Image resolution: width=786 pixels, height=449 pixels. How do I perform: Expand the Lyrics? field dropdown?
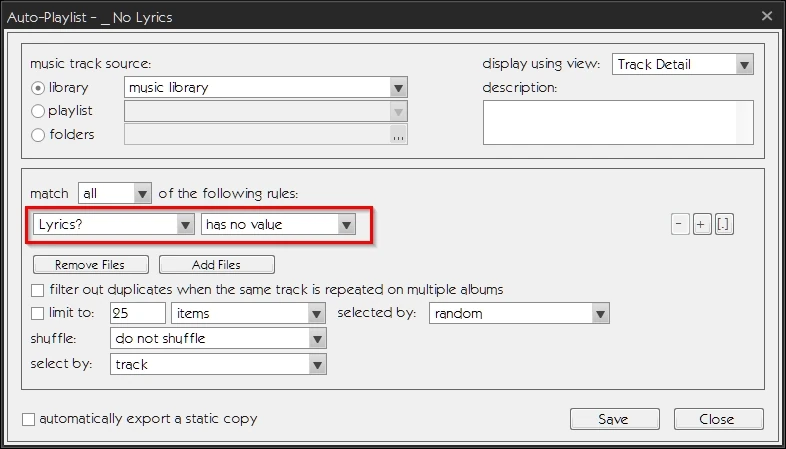pos(185,225)
